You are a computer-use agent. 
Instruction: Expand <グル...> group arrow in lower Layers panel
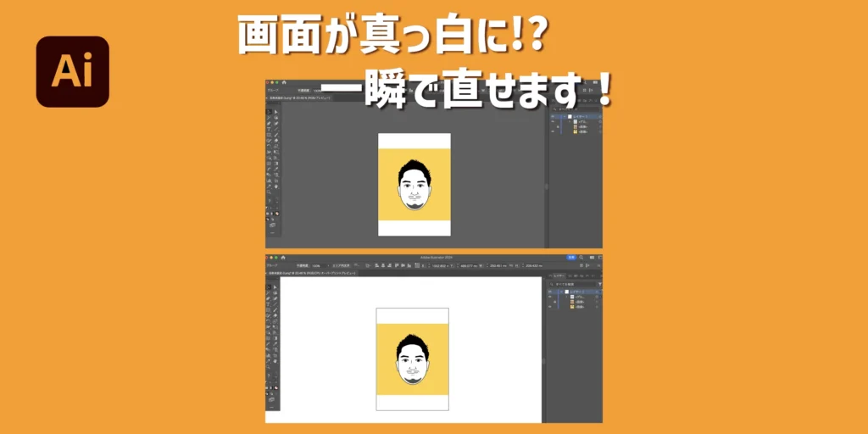(567, 297)
